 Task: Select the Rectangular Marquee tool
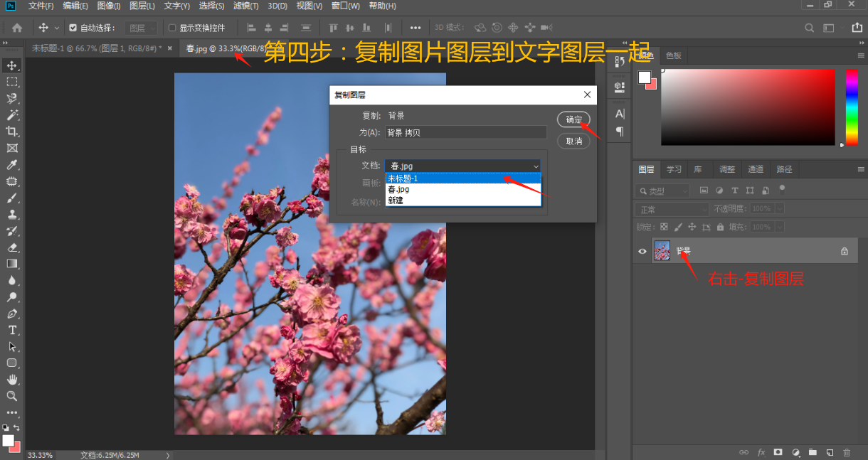[12, 82]
